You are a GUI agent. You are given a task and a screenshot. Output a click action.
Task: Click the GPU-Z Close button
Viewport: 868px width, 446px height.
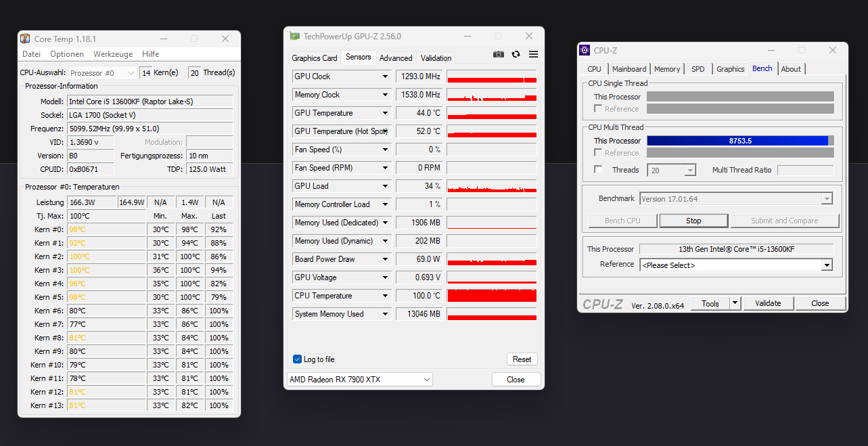(516, 380)
